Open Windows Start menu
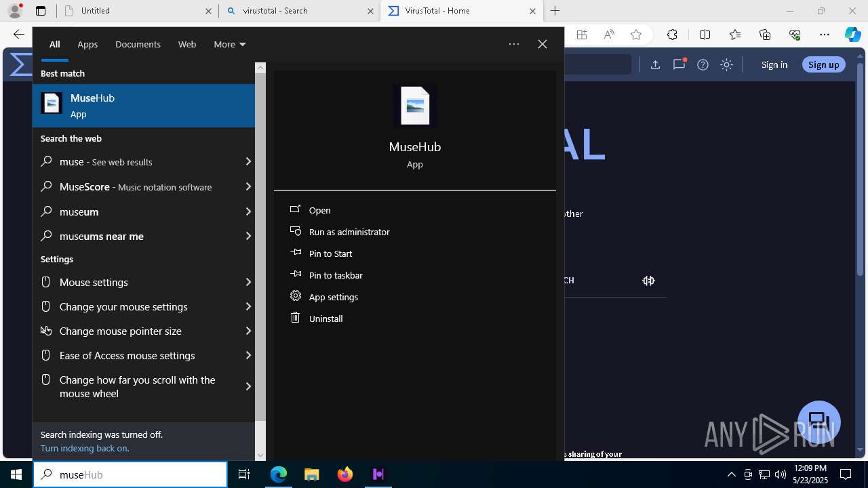The height and width of the screenshot is (488, 868). pyautogui.click(x=16, y=474)
